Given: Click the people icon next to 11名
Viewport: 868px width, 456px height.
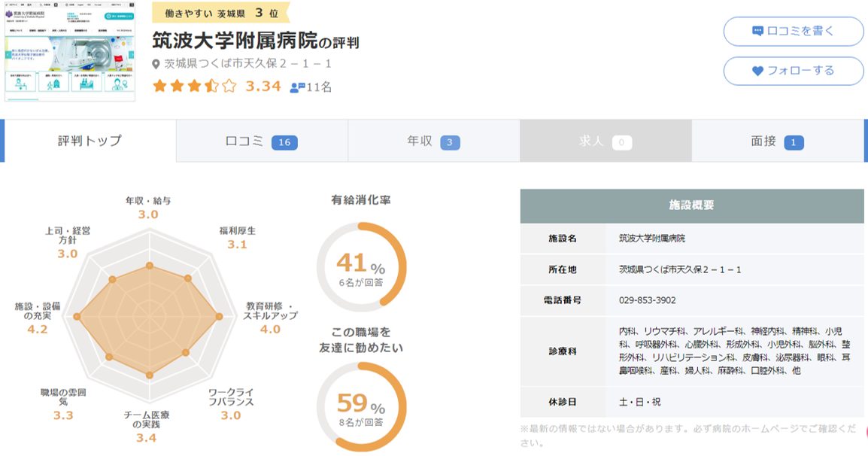Looking at the screenshot, I should click(296, 87).
